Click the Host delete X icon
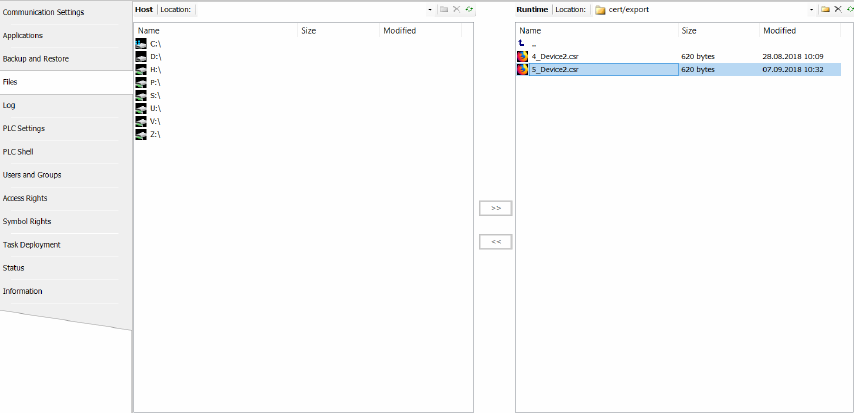 tap(456, 9)
